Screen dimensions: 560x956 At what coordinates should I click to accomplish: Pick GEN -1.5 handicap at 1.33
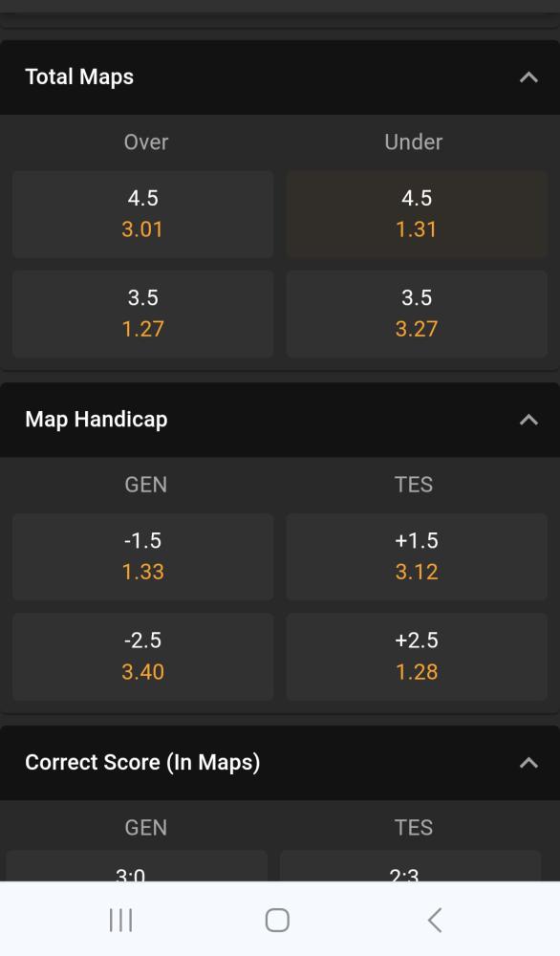tap(142, 556)
